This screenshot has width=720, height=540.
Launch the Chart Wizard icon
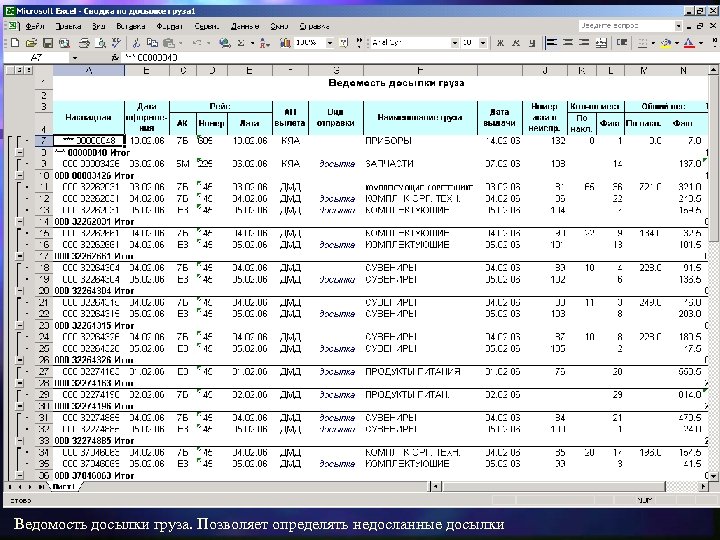tap(285, 43)
